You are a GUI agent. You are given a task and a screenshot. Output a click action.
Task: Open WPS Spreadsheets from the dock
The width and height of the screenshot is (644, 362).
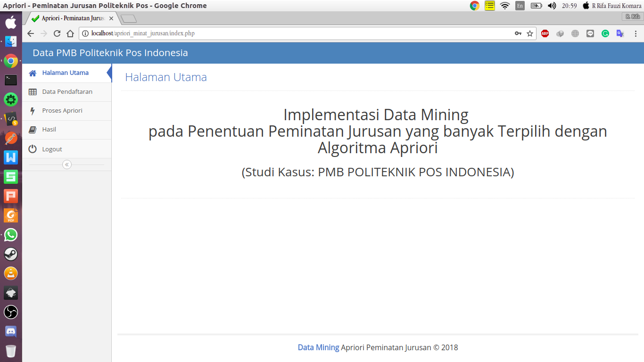click(11, 177)
